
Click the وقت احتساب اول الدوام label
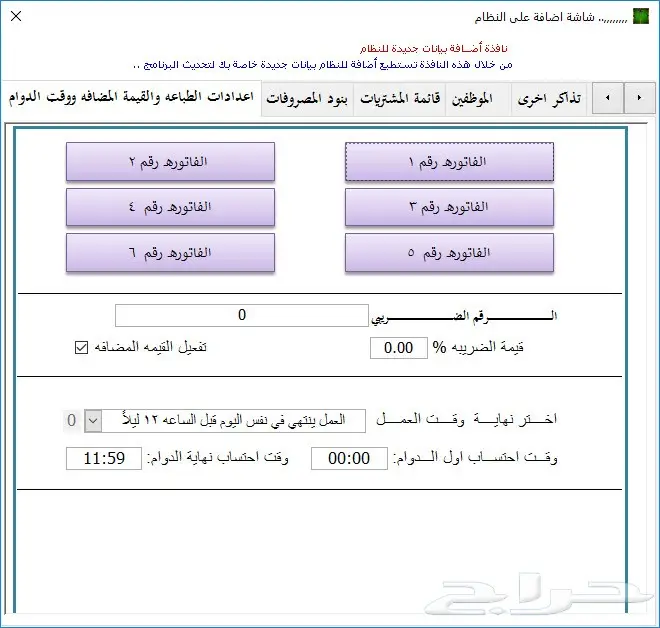475,458
